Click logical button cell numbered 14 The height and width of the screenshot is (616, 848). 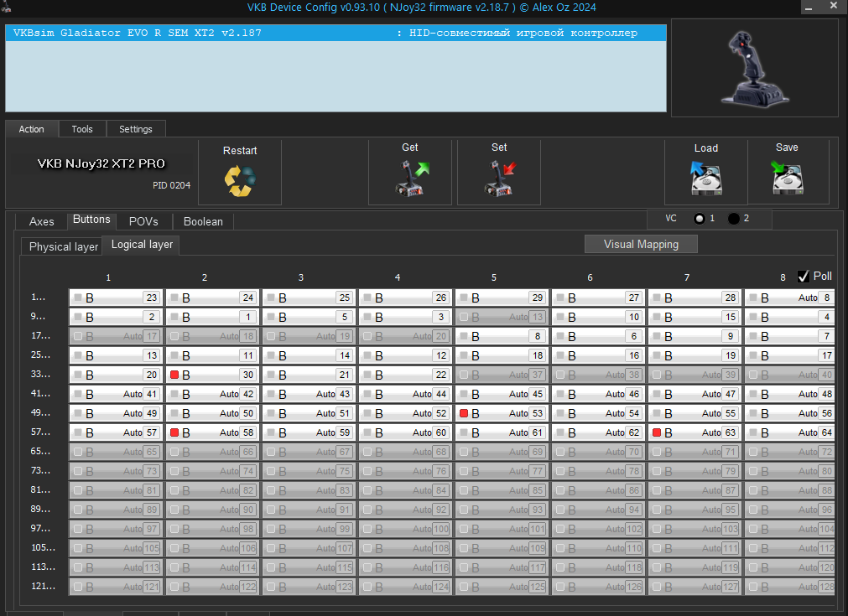[309, 355]
